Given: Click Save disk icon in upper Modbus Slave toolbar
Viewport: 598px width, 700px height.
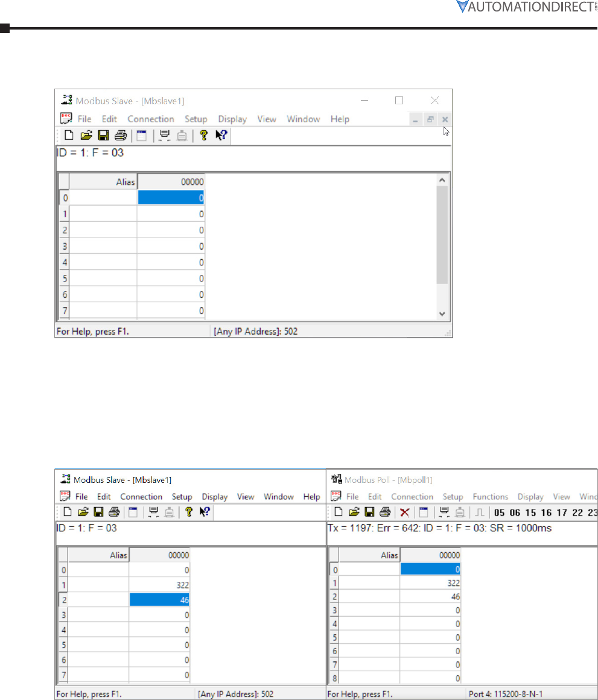Looking at the screenshot, I should point(103,135).
